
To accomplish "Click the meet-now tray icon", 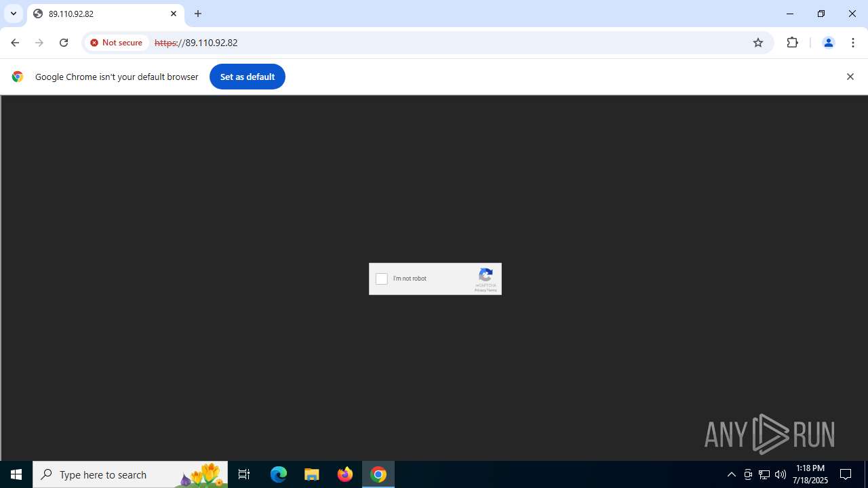I will pos(748,474).
